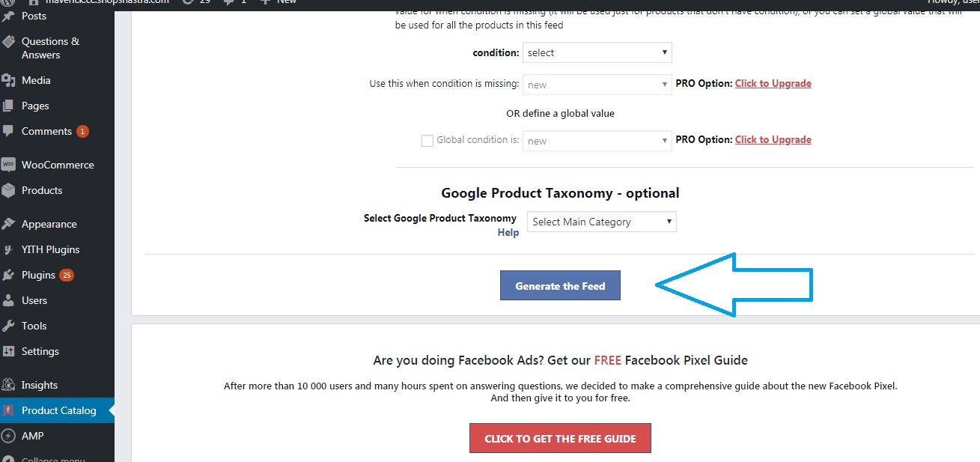Open the 'Use this when condition is missing' dropdown
This screenshot has width=980, height=462.
point(597,85)
